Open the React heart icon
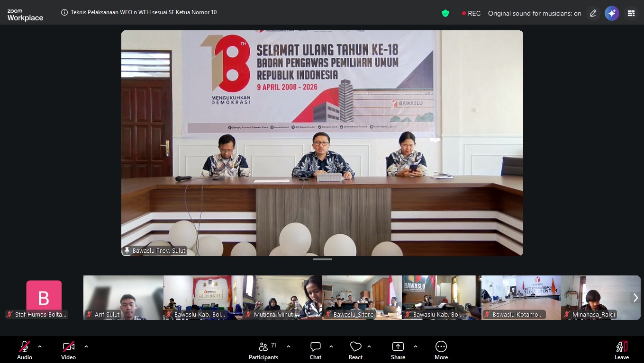Screen dimensions: 644x363 (355, 350)
